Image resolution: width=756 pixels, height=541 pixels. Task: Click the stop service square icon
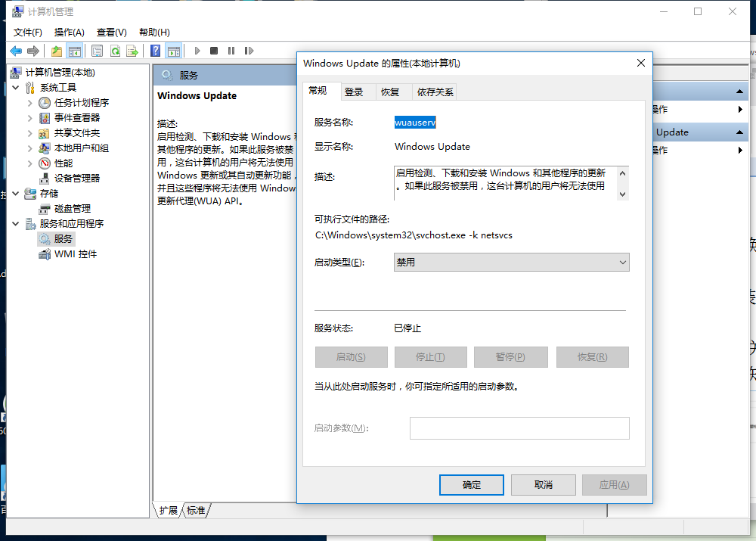tap(214, 51)
